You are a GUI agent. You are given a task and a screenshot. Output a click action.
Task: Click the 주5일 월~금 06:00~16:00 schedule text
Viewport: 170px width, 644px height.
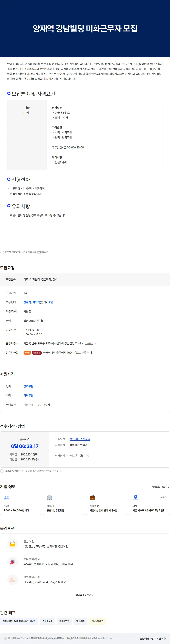click(68, 148)
